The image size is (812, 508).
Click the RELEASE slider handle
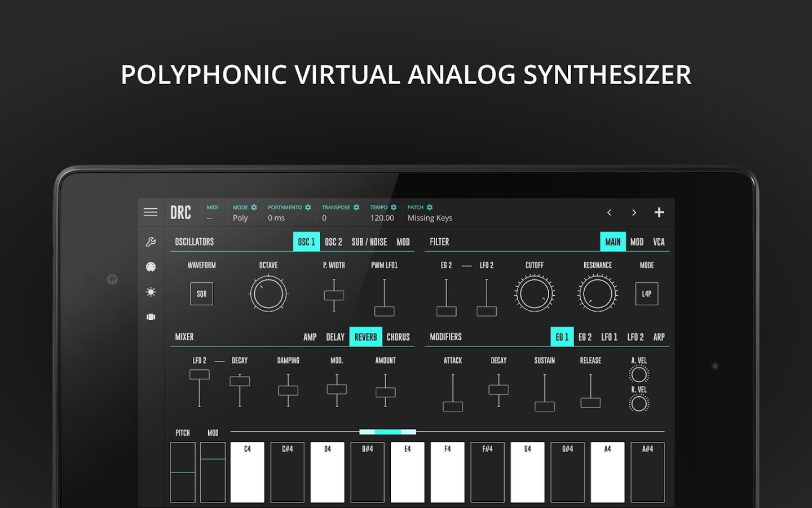pyautogui.click(x=590, y=402)
